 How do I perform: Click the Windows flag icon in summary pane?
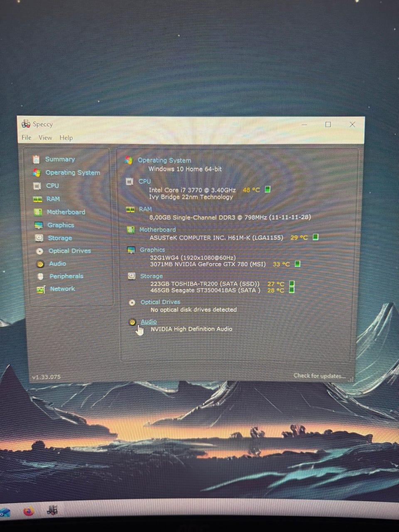[x=129, y=160]
